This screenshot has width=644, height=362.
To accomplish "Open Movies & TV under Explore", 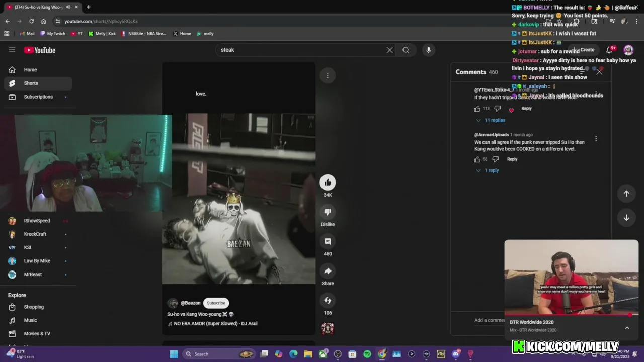I will pyautogui.click(x=38, y=333).
